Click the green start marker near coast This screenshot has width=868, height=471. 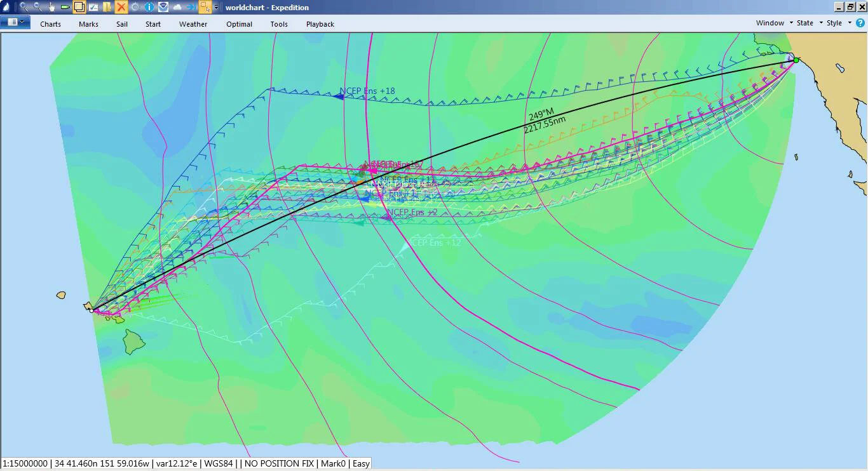point(796,60)
